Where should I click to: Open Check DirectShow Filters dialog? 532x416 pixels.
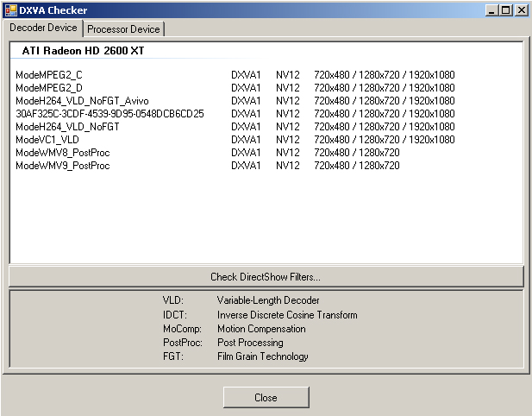click(266, 277)
